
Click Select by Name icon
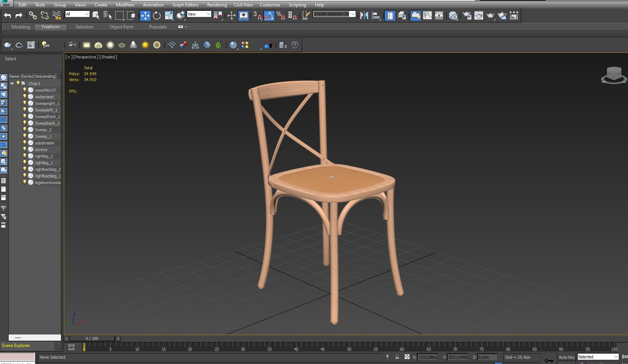tap(108, 15)
